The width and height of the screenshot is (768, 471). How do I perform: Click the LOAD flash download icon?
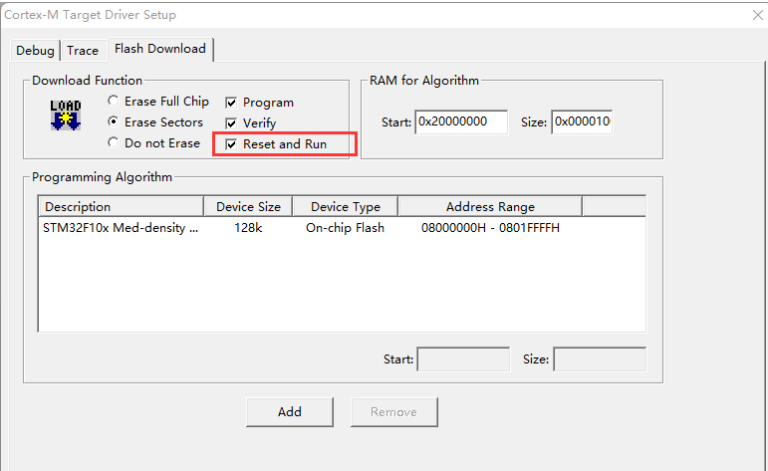[x=65, y=115]
